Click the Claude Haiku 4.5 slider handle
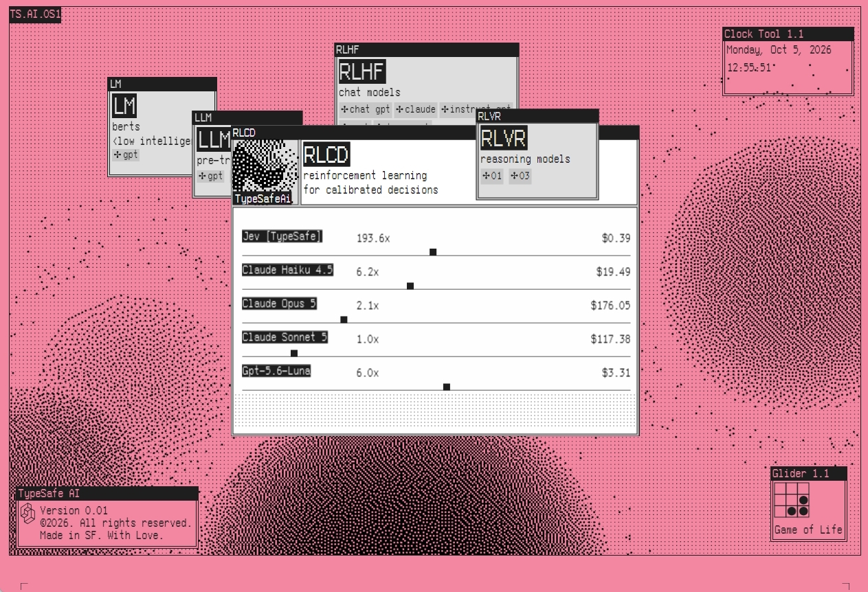868x592 pixels. [410, 286]
